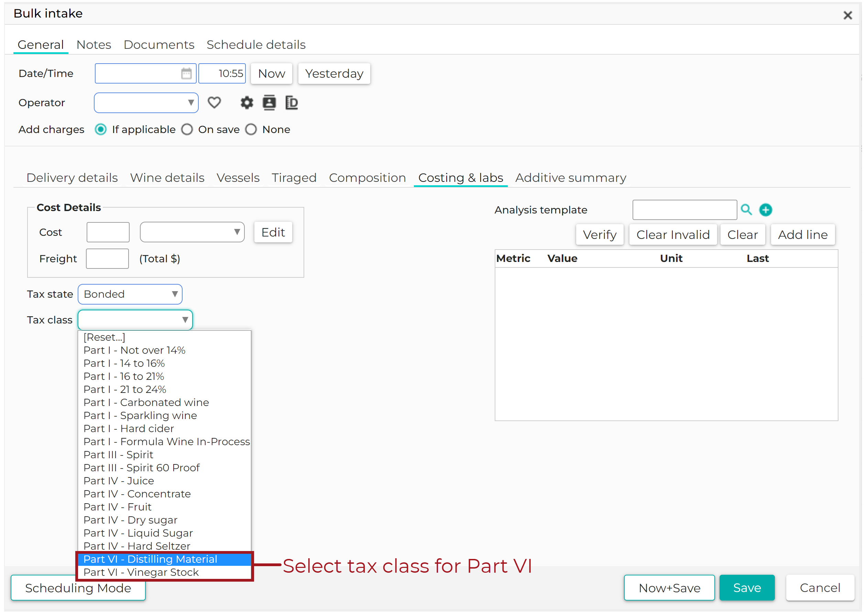
Task: Click the Now button
Action: (x=272, y=74)
